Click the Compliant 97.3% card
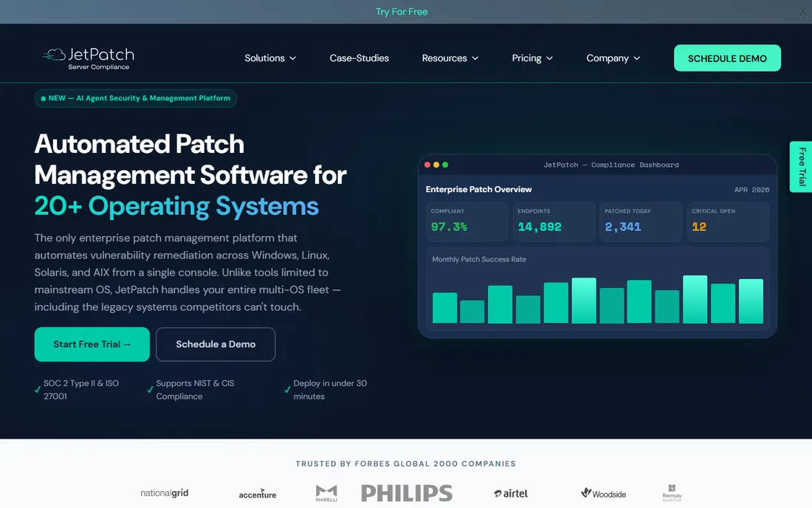The height and width of the screenshot is (508, 812). click(x=467, y=222)
